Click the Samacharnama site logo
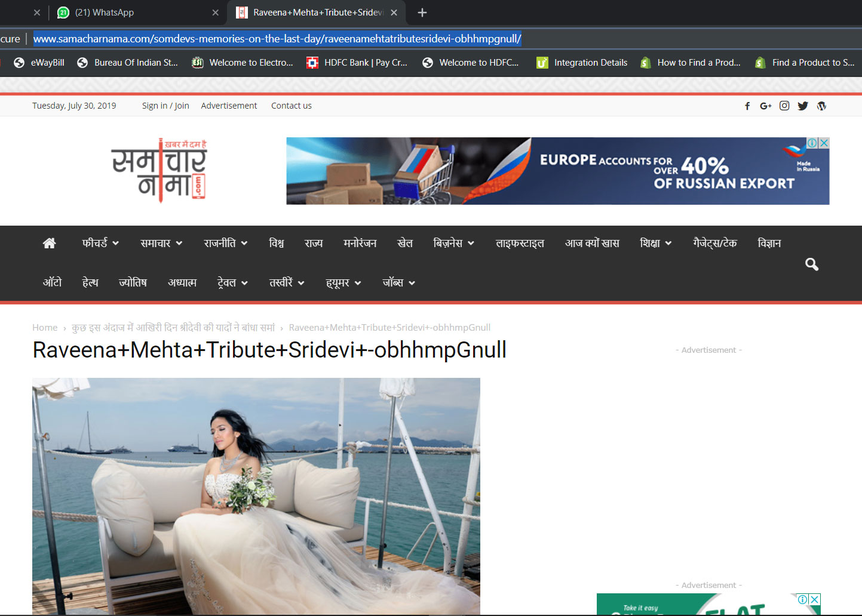The height and width of the screenshot is (616, 862). [159, 171]
